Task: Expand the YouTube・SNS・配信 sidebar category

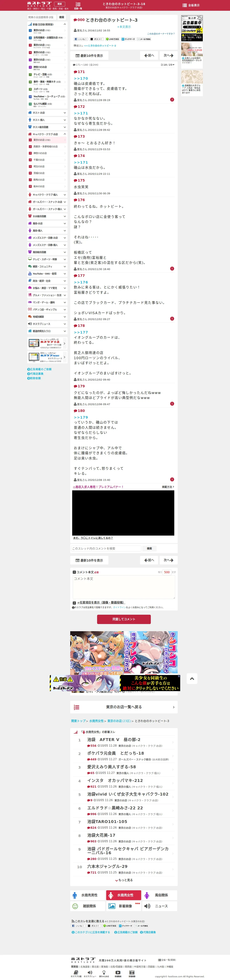Action: click(x=47, y=274)
